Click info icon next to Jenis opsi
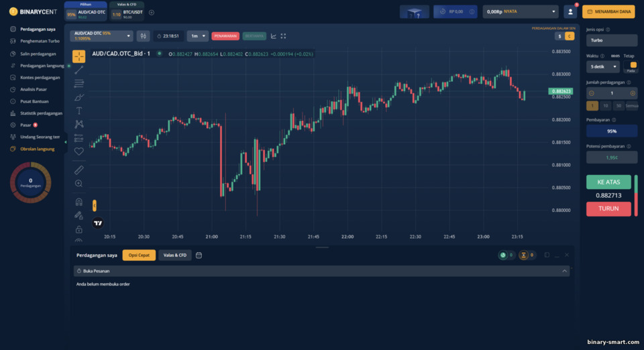Image resolution: width=644 pixels, height=350 pixels. point(608,30)
